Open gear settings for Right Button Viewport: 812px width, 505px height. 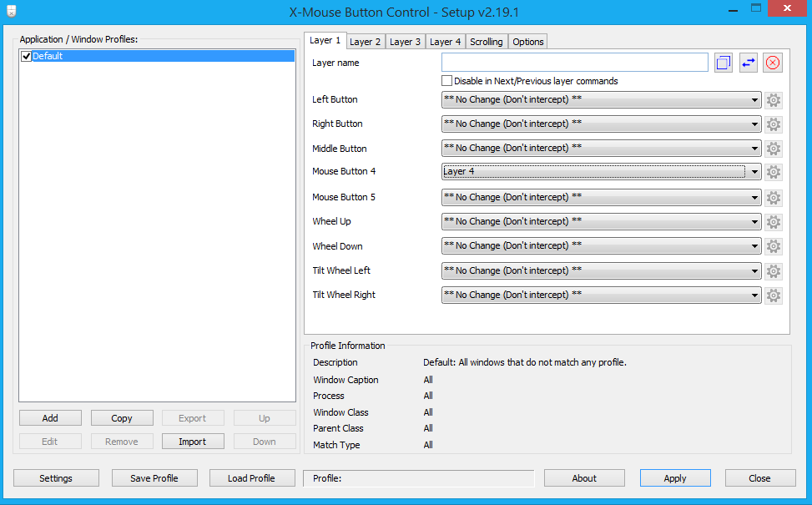pyautogui.click(x=773, y=124)
